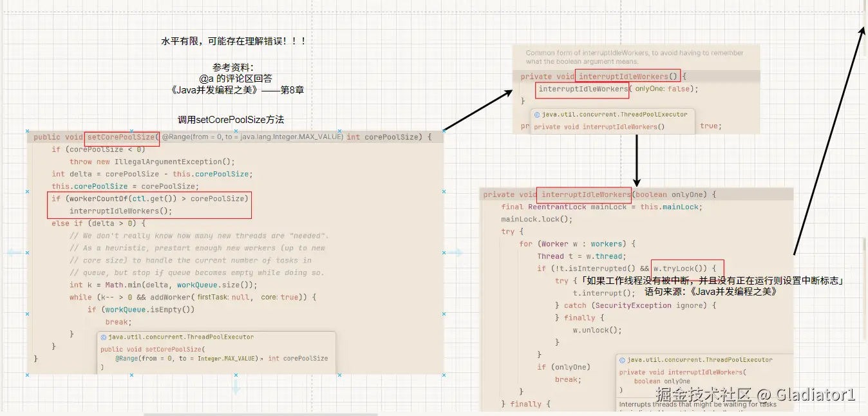Select the '调用setCorePoolSize方法' label
This screenshot has height=416, width=868.
(231, 120)
